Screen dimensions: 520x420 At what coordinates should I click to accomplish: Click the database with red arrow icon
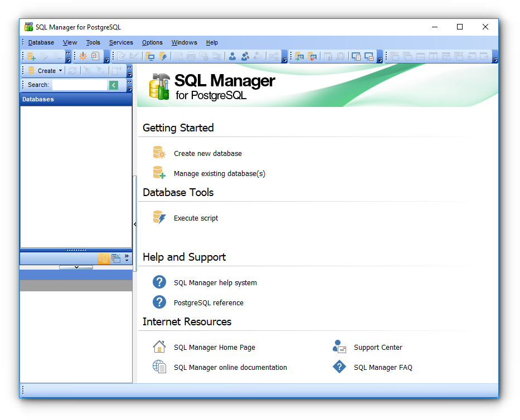(312, 57)
